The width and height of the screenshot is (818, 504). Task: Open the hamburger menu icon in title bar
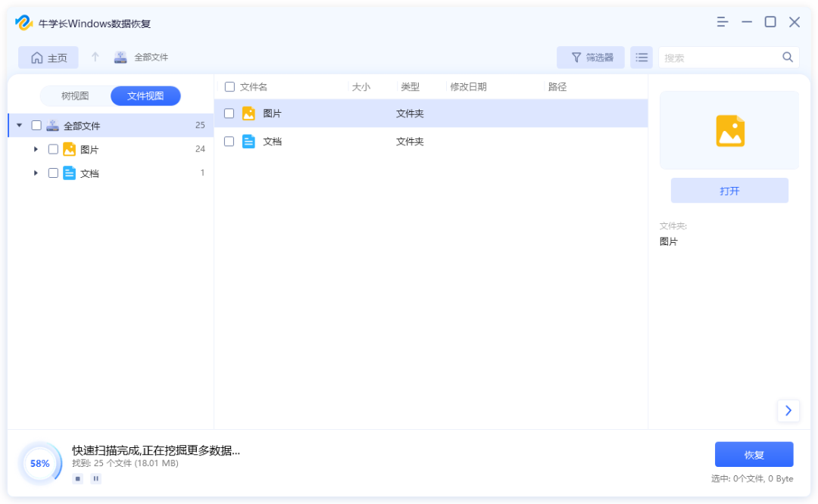722,22
